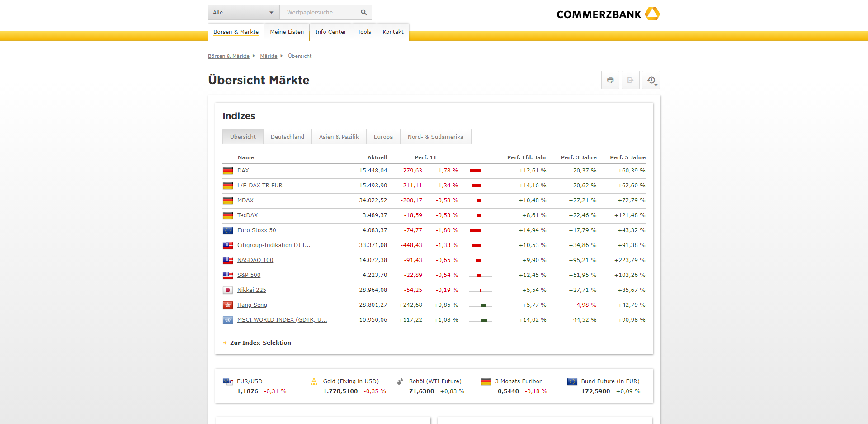Click the search magnifier icon

(363, 12)
